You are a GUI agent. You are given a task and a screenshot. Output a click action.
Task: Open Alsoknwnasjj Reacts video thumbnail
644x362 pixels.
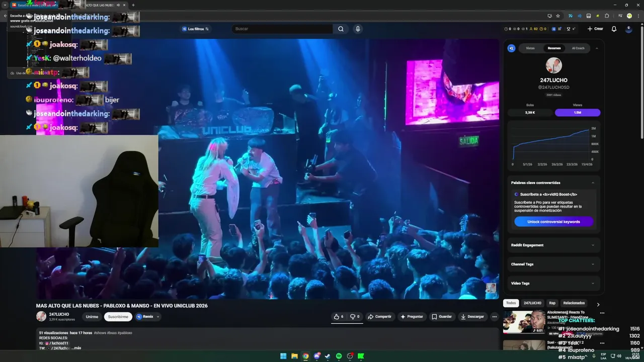[524, 322]
